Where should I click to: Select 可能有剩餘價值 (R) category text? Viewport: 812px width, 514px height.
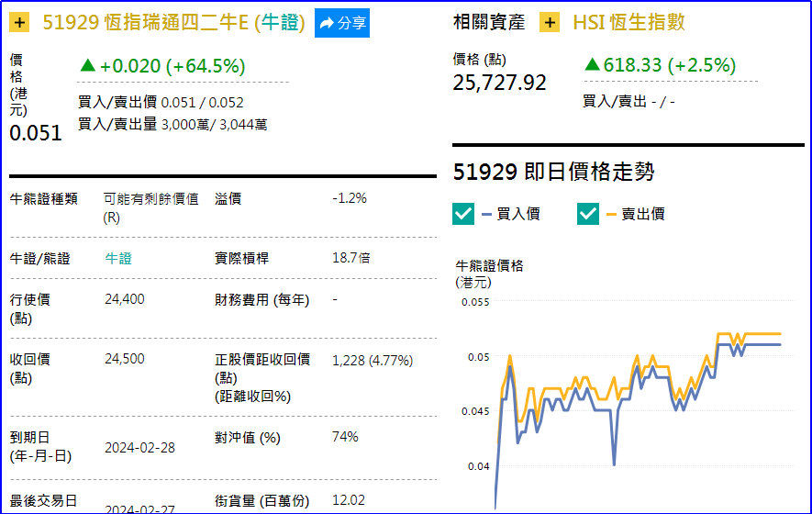coord(150,207)
